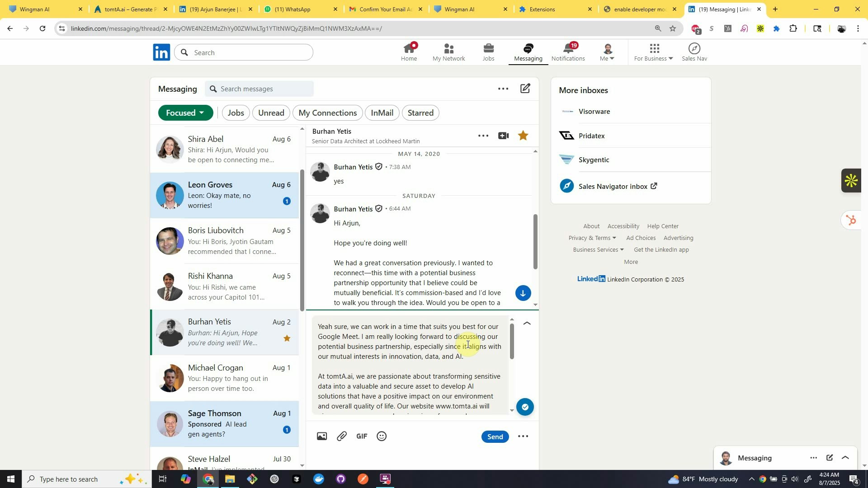Open Leon Groves conversation
The height and width of the screenshot is (488, 868).
tap(225, 195)
